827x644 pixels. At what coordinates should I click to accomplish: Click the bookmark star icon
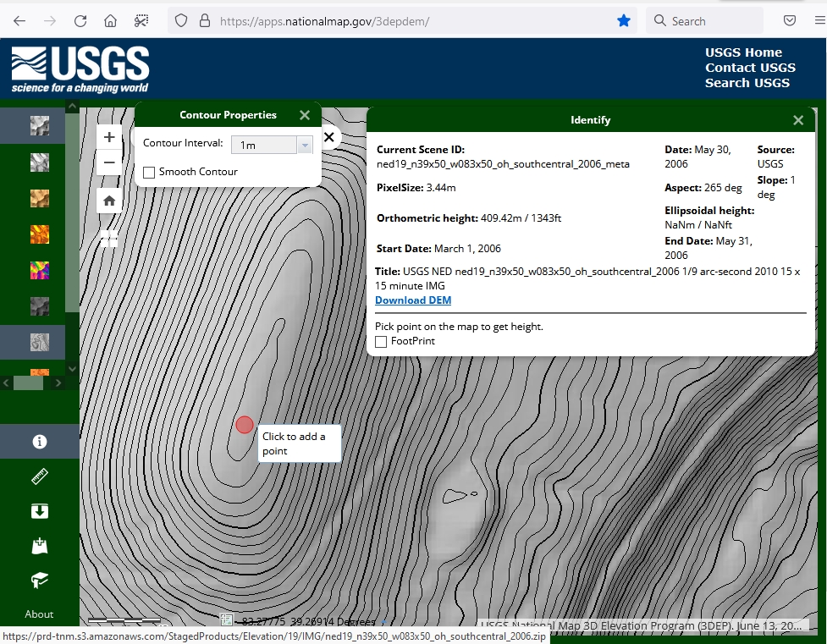(x=624, y=21)
